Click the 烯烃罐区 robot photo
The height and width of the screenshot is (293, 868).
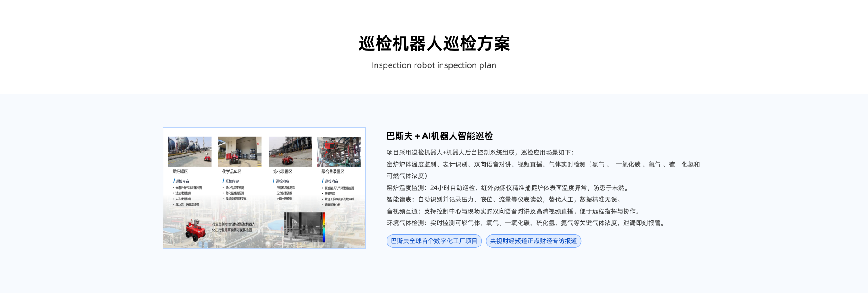point(189,152)
